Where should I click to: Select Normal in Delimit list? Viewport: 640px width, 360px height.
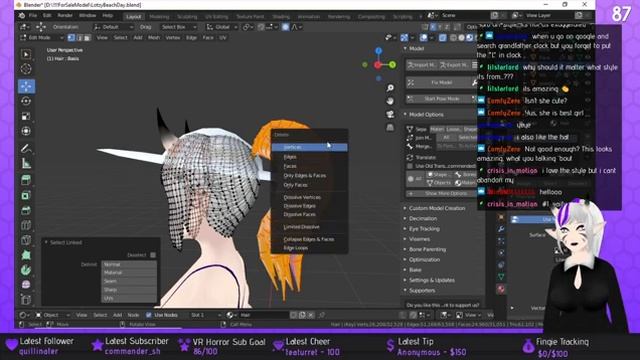[129, 264]
